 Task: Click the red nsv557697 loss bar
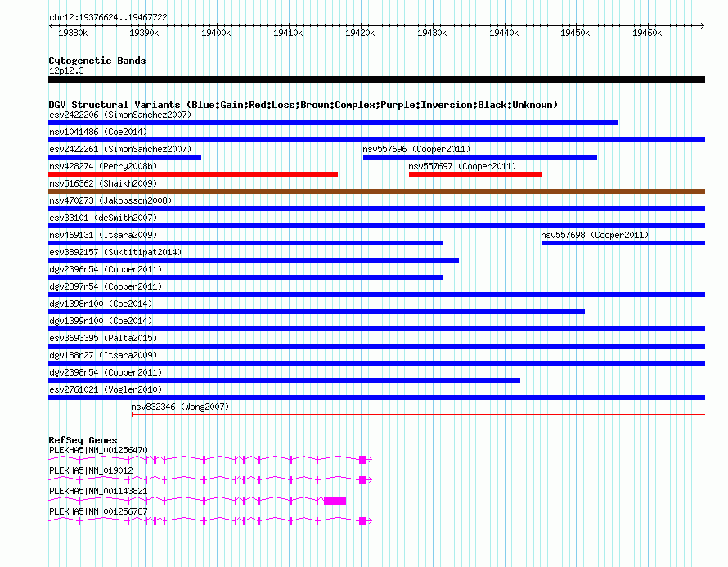click(475, 174)
